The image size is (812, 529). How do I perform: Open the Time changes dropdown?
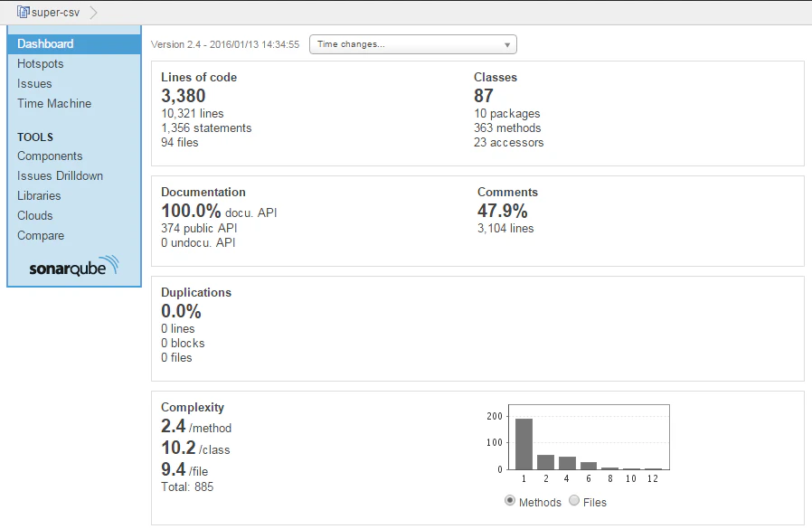click(412, 44)
